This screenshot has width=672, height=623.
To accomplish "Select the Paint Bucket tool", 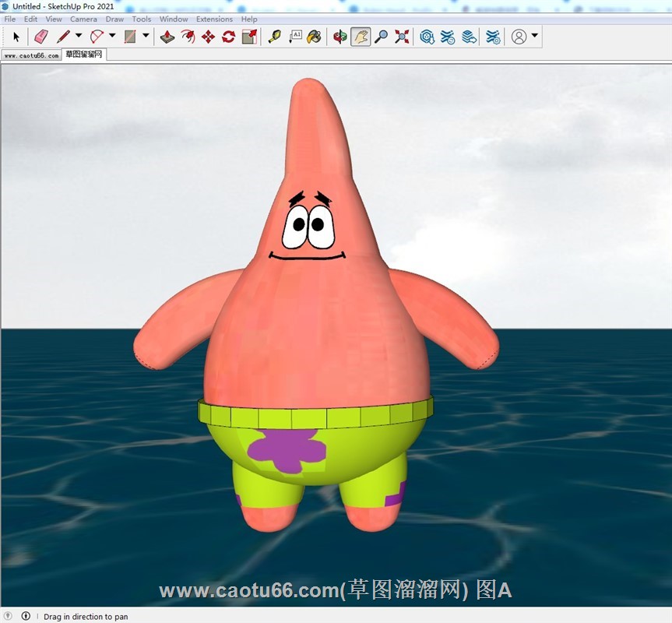I will pyautogui.click(x=314, y=37).
